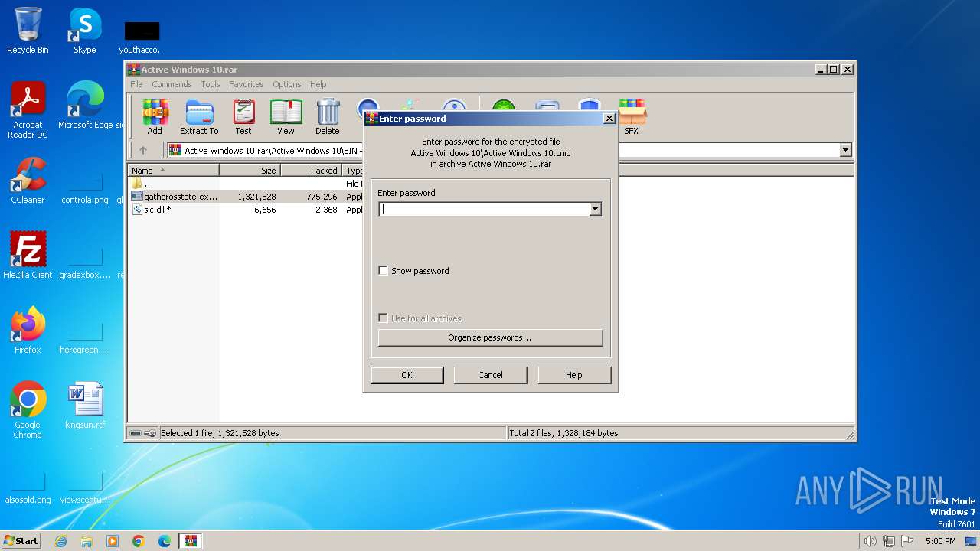The width and height of the screenshot is (980, 551).
Task: Open the Commands menu
Action: click(x=171, y=84)
